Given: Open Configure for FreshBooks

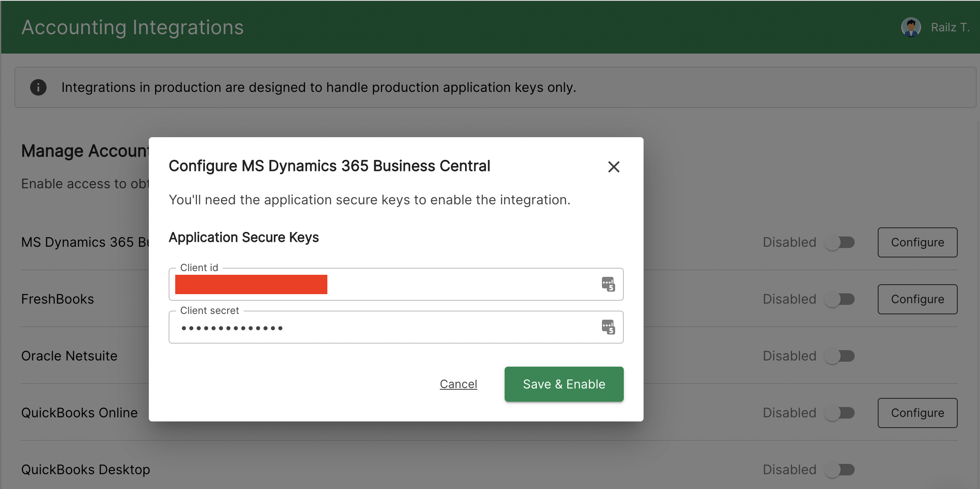Looking at the screenshot, I should 917,299.
